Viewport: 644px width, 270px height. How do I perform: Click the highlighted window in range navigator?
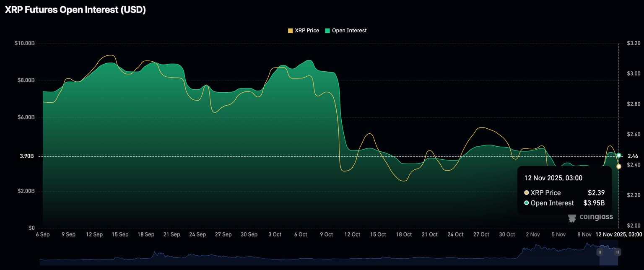point(609,255)
